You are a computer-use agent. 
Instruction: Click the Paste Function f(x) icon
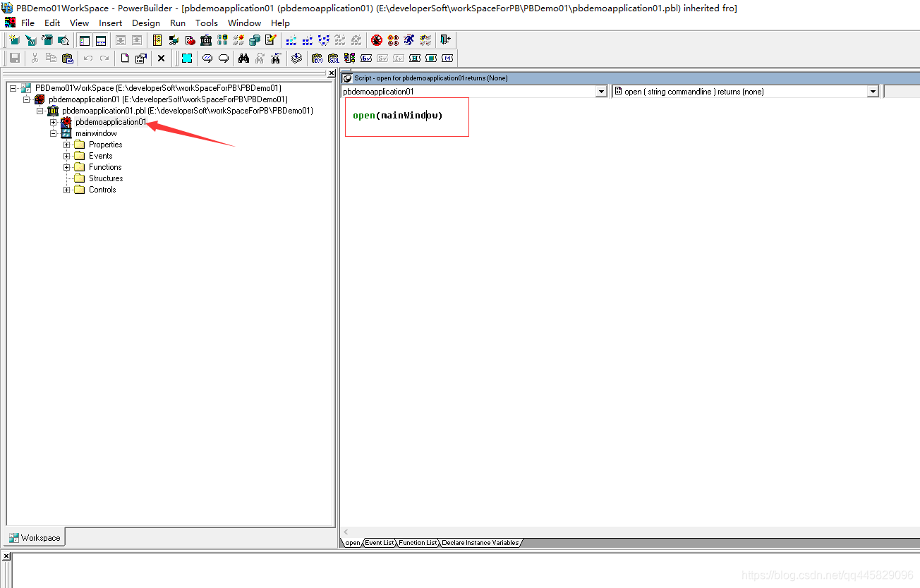click(x=317, y=58)
